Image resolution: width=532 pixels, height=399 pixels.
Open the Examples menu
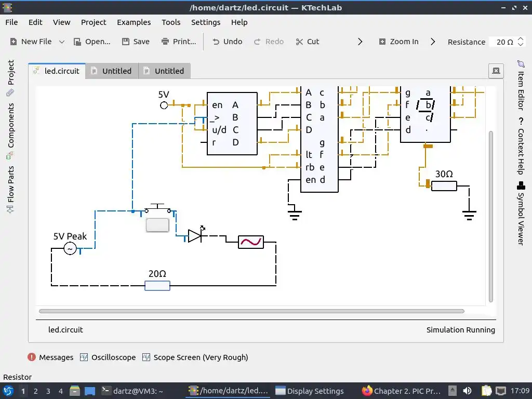point(134,22)
